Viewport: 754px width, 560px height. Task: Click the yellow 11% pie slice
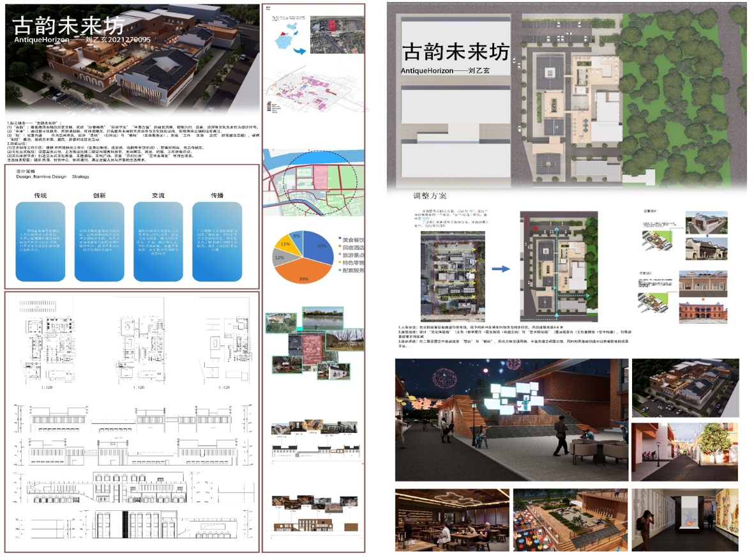coord(285,243)
